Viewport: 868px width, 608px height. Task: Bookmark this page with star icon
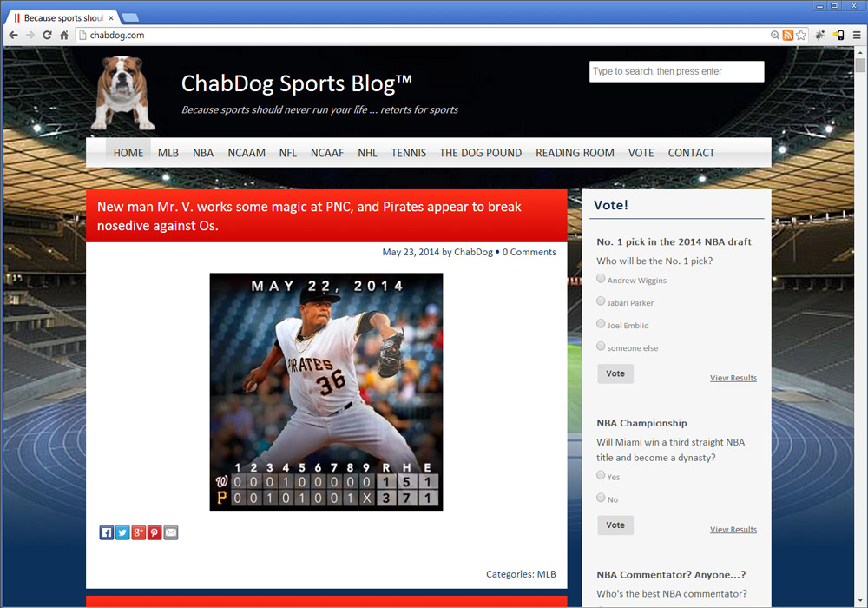[x=800, y=35]
